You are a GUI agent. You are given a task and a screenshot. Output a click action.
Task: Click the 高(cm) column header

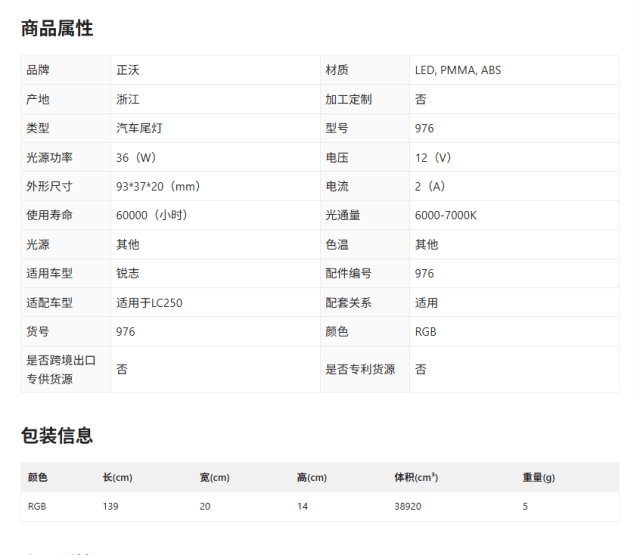[x=312, y=477]
